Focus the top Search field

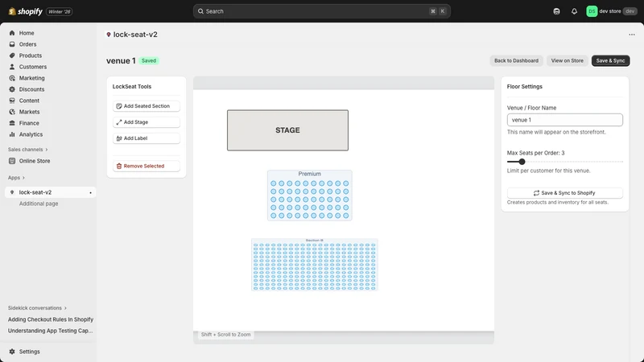(x=321, y=11)
